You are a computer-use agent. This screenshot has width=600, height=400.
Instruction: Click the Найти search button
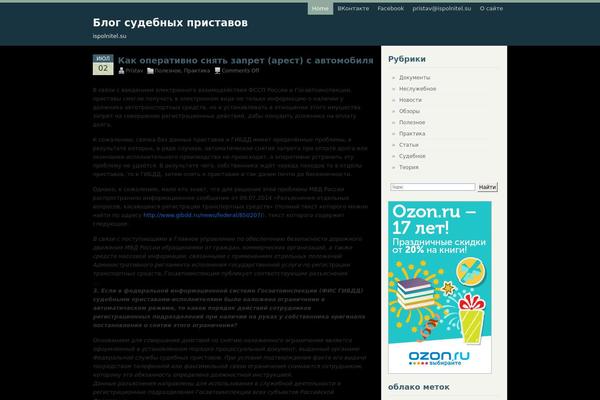click(488, 187)
